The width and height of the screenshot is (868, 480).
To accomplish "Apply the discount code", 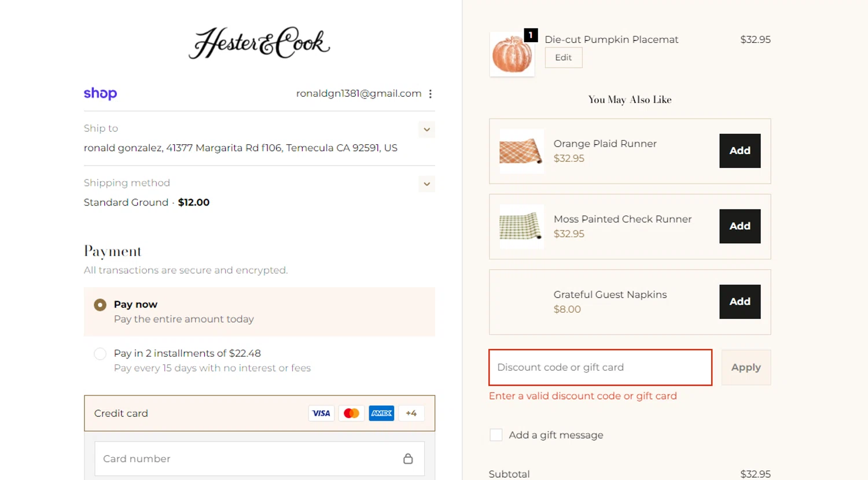I will coord(746,367).
